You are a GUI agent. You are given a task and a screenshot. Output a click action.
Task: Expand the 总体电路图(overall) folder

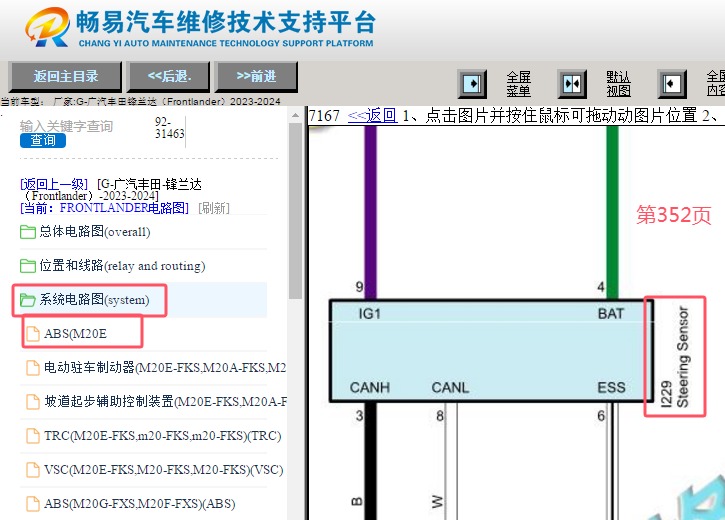pyautogui.click(x=95, y=232)
